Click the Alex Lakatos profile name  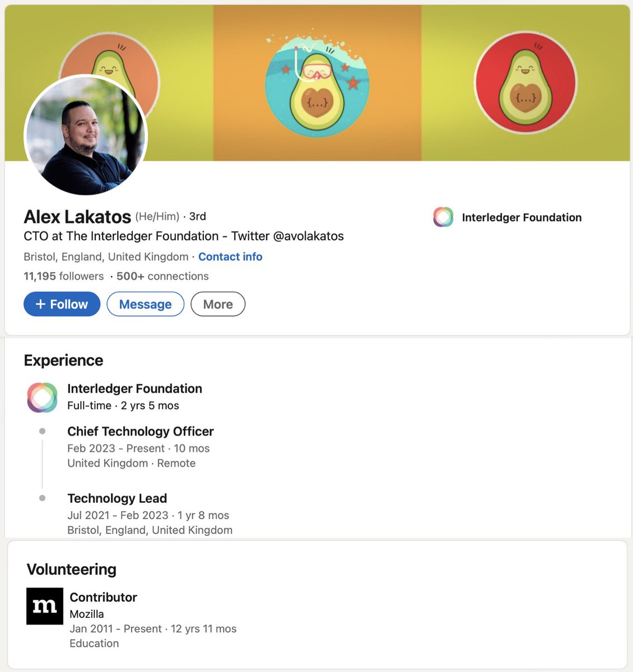77,217
